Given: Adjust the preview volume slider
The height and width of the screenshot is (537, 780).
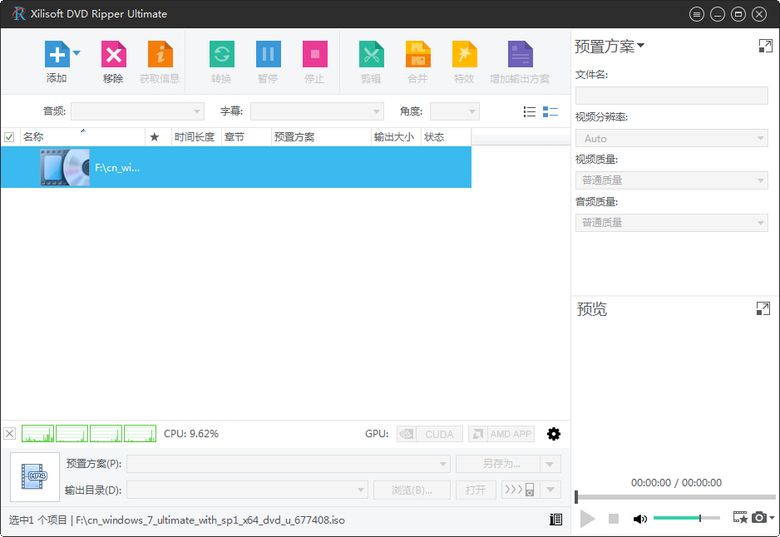Looking at the screenshot, I should [686, 518].
